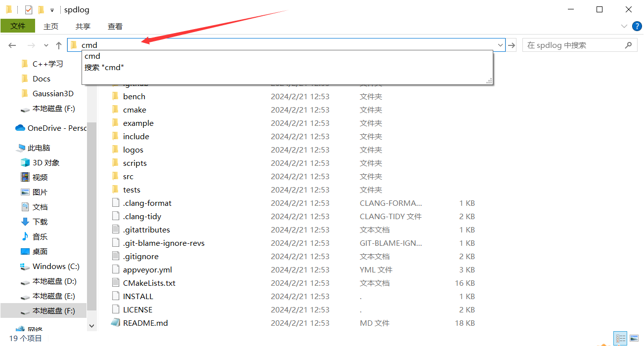644x346 pixels.
Task: Select the LICENSE file
Action: [137, 310]
